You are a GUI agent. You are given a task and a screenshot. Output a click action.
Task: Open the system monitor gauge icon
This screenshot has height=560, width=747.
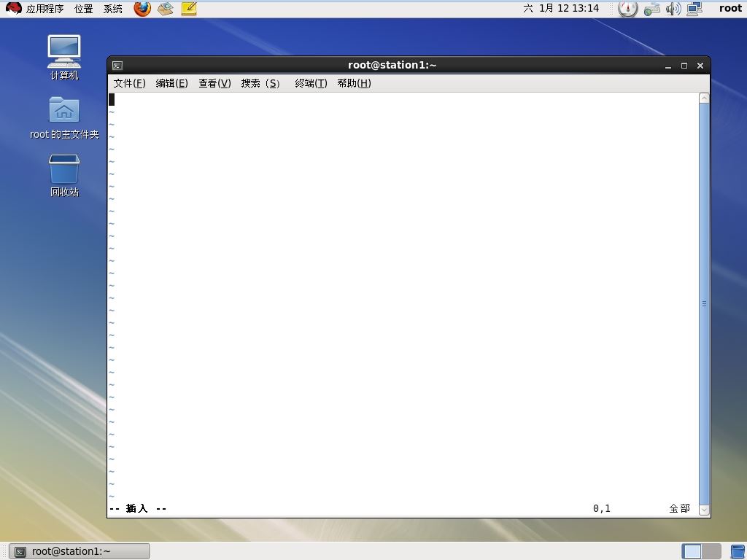point(627,8)
